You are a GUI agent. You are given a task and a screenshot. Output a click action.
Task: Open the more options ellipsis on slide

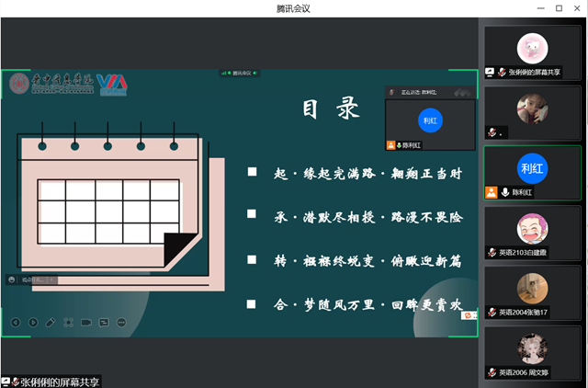[x=121, y=323]
